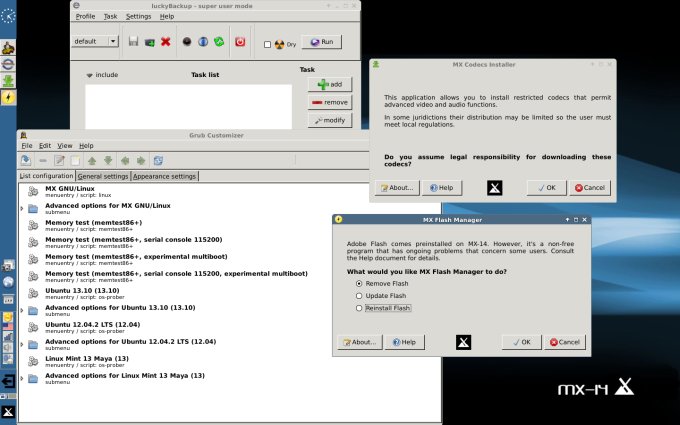Click the green download arrow panel icon

point(8,81)
